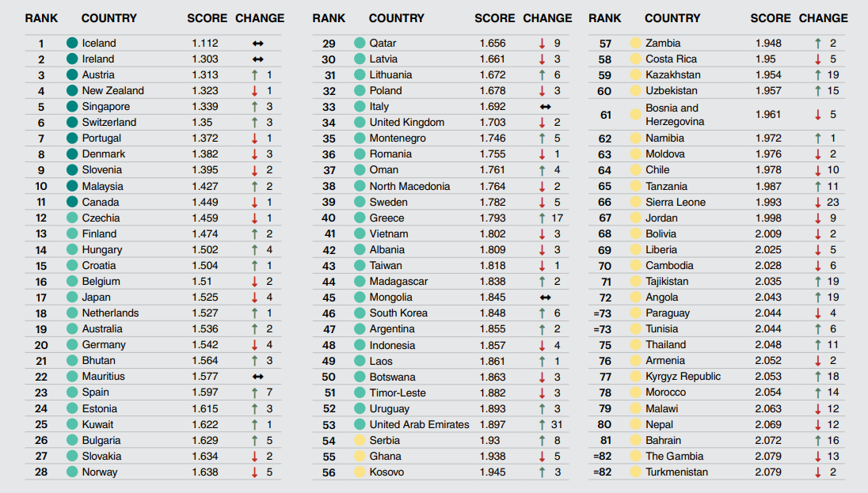
Task: Click the red down arrow for New Zealand
Action: [x=255, y=91]
